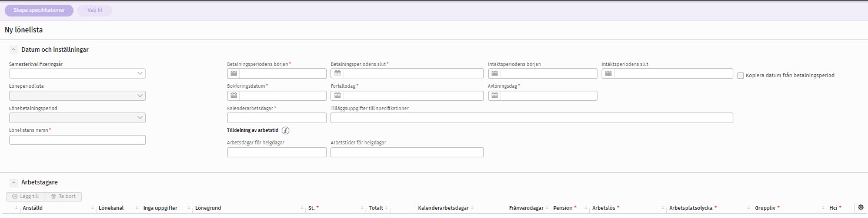Viewport: 868px width, 218px height.
Task: Focus the Lönelistans namn field
Action: 78,140
